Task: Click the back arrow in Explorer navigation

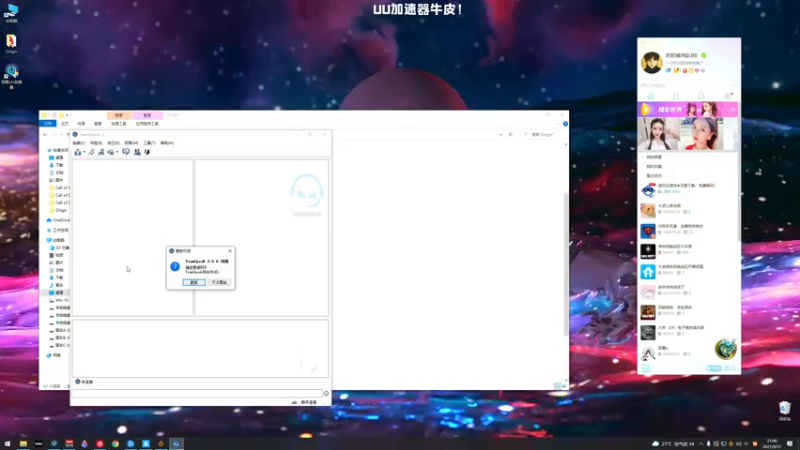Action: 45,135
